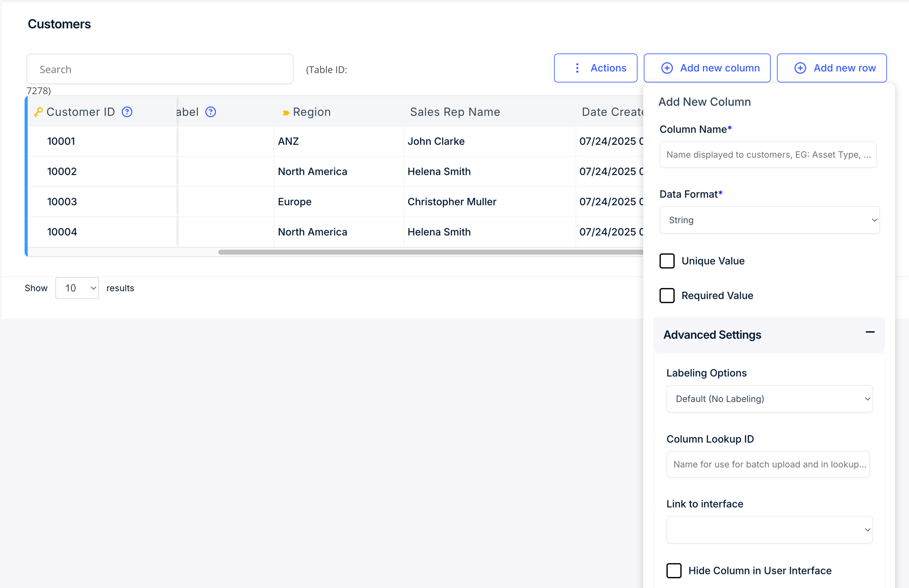
Task: Tick the Required Value checkbox
Action: pos(667,295)
